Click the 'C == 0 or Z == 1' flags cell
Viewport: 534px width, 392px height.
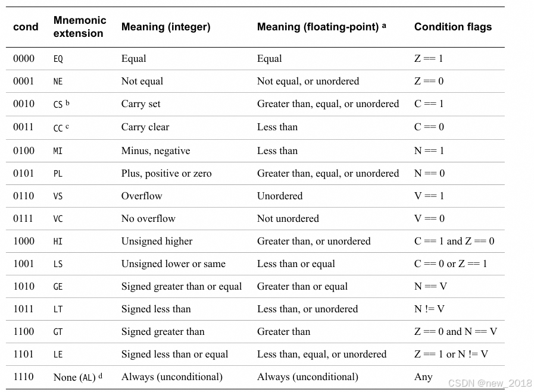450,264
